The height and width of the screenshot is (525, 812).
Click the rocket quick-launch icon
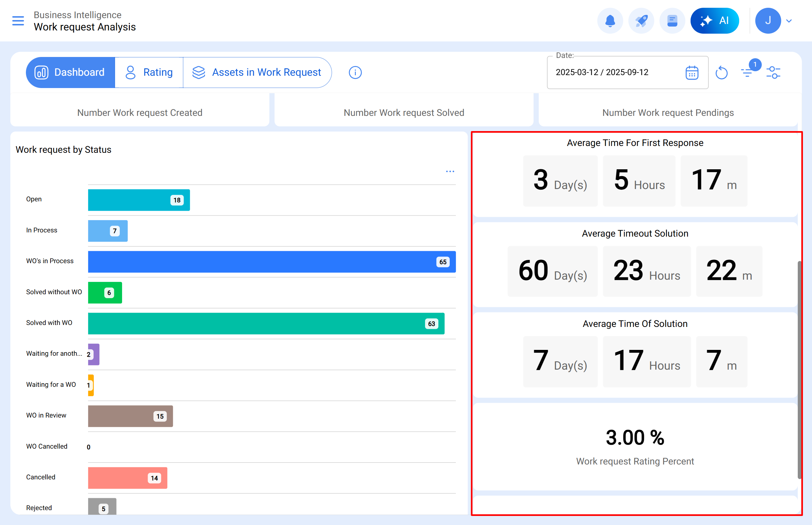[x=641, y=20]
